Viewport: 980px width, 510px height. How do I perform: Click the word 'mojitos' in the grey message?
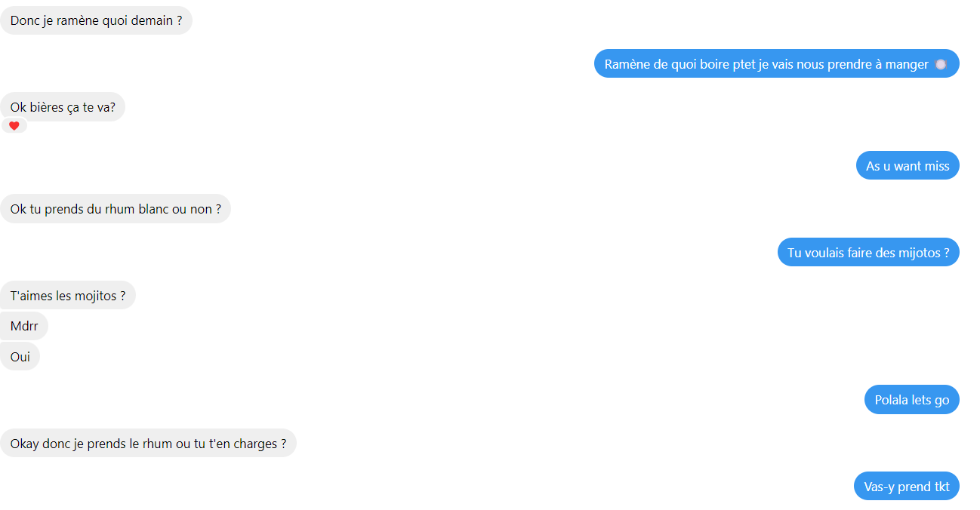[95, 296]
